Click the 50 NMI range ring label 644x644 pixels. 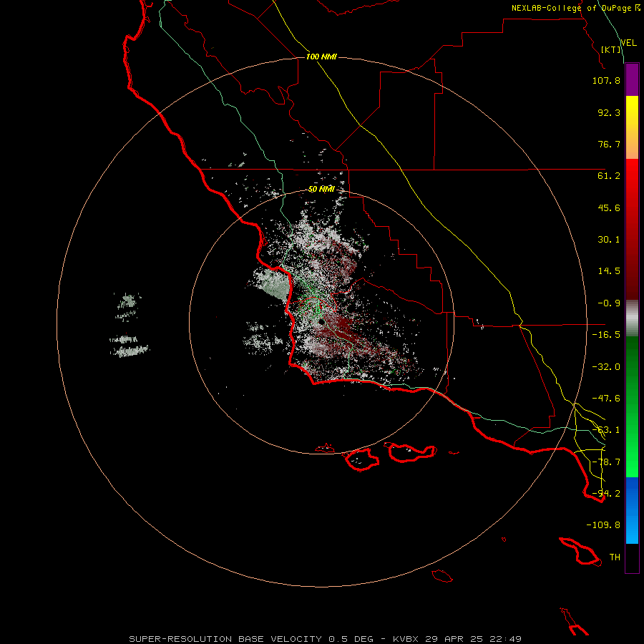pos(321,189)
